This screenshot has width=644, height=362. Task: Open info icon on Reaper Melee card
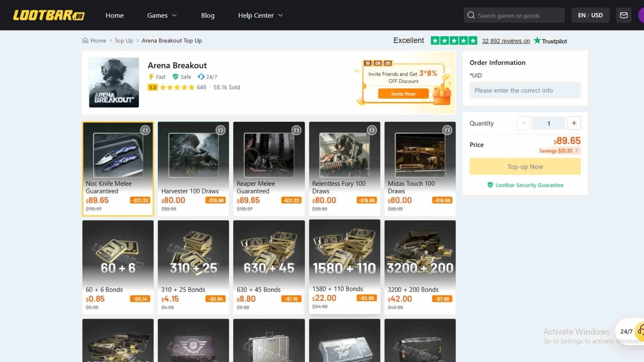coord(296,130)
